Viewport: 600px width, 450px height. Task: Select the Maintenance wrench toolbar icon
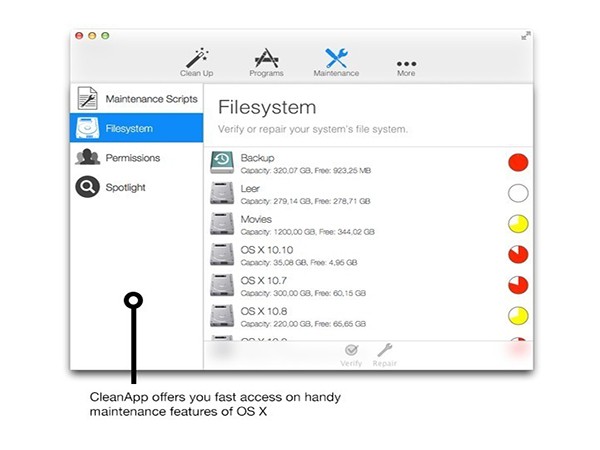point(336,58)
